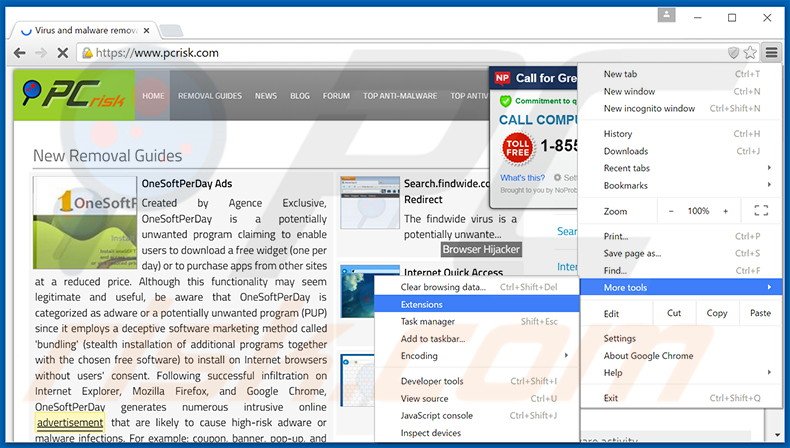Go to HOME in site navigation
The image size is (790, 448).
click(x=153, y=95)
